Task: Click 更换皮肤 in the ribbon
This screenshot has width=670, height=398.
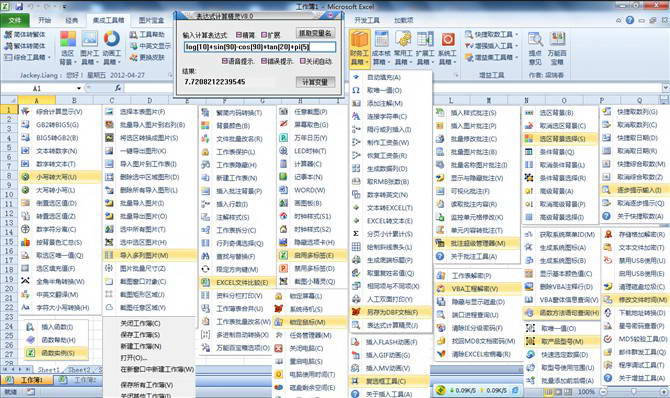Action: pyautogui.click(x=147, y=57)
